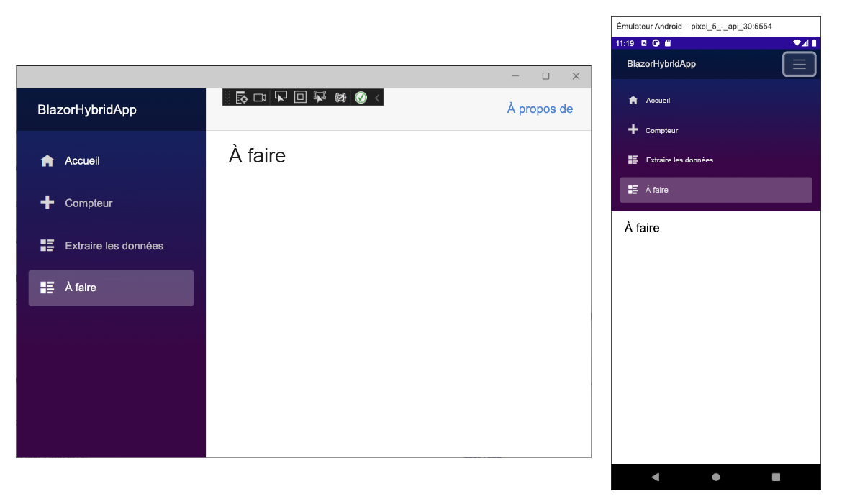Image resolution: width=847 pixels, height=504 pixels.
Task: Open Live Visual Tree from debug toolbar
Action: tap(241, 98)
